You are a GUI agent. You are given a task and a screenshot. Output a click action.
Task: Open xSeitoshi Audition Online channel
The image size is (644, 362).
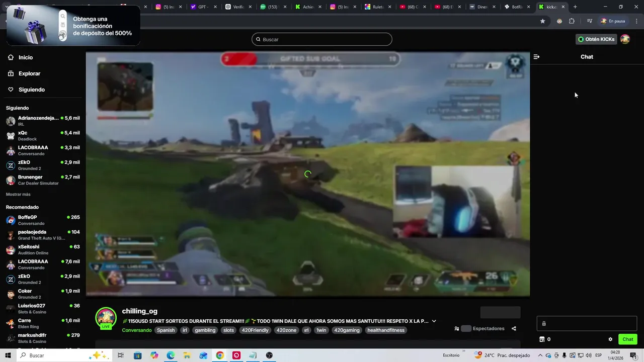(x=43, y=249)
